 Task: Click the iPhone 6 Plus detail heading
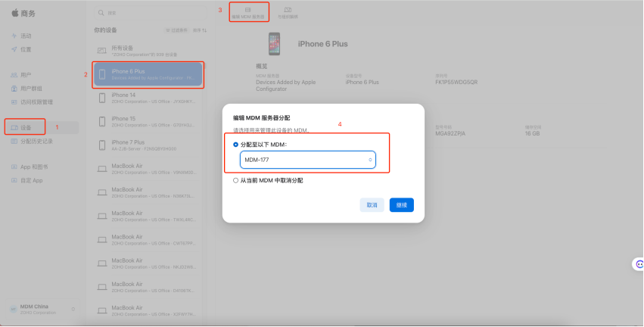click(x=323, y=44)
